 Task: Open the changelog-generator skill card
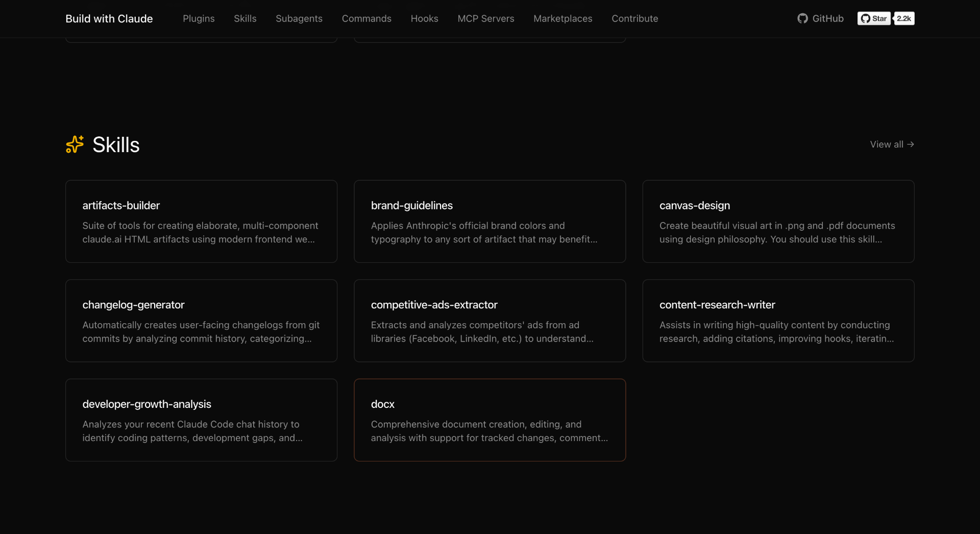(201, 321)
